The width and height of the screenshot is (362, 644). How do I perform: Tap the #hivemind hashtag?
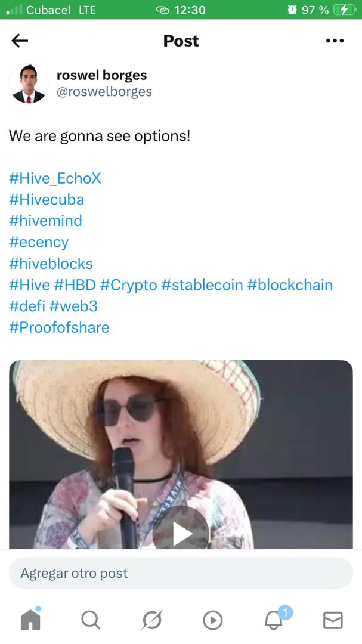(45, 221)
